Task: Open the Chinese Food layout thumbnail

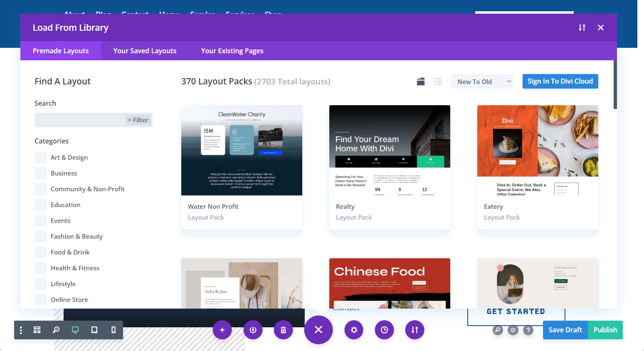Action: coord(390,283)
